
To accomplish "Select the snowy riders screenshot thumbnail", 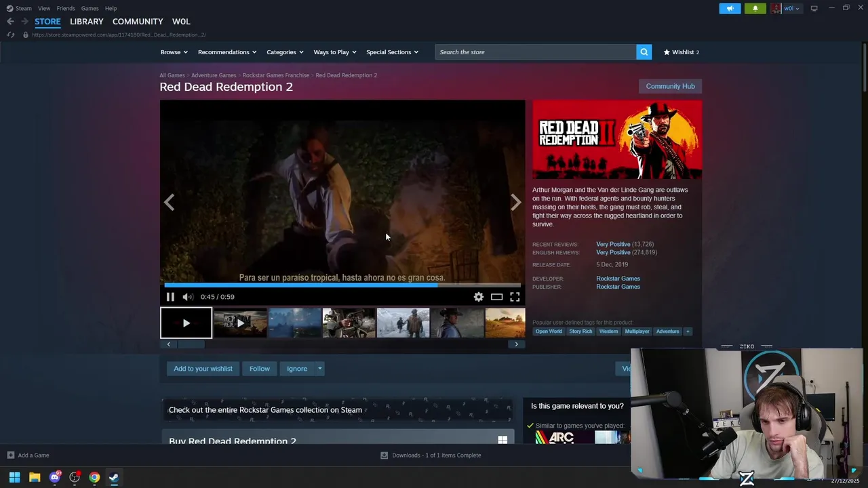I will (403, 323).
